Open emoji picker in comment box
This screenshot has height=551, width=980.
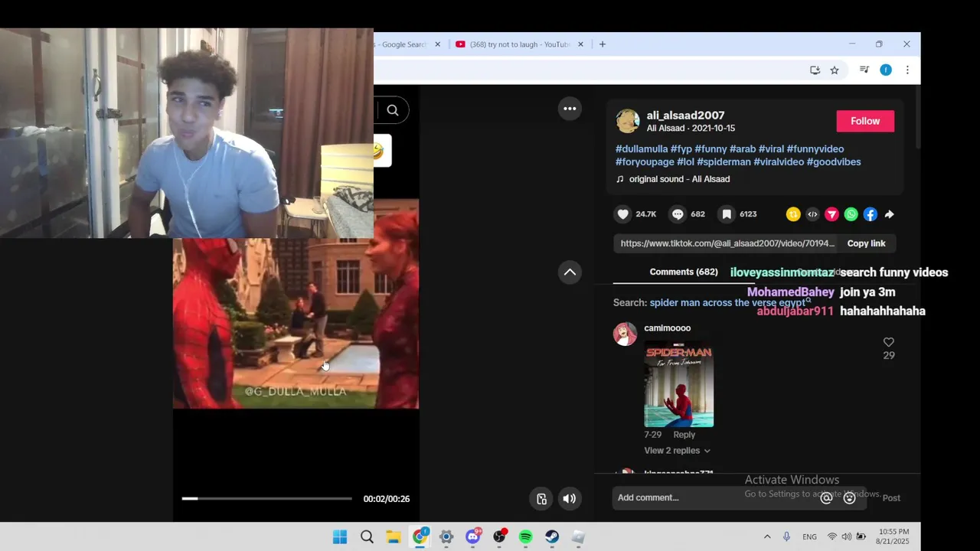point(849,498)
